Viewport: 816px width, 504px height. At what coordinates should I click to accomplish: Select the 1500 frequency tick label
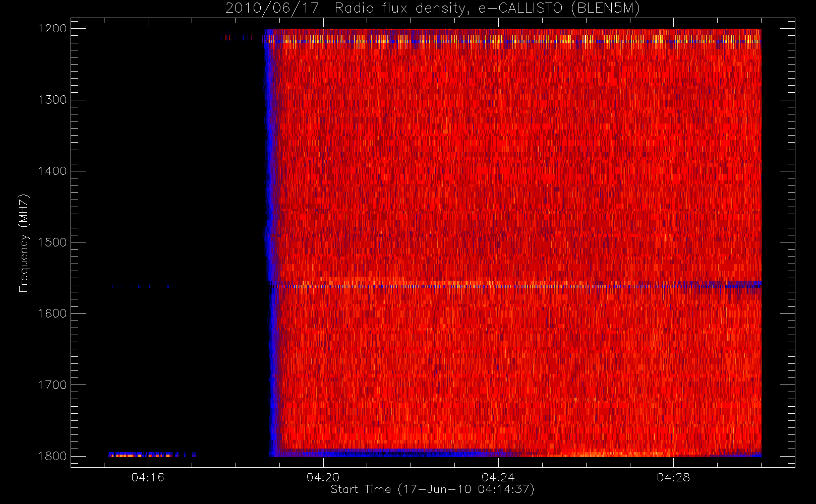[x=52, y=242]
